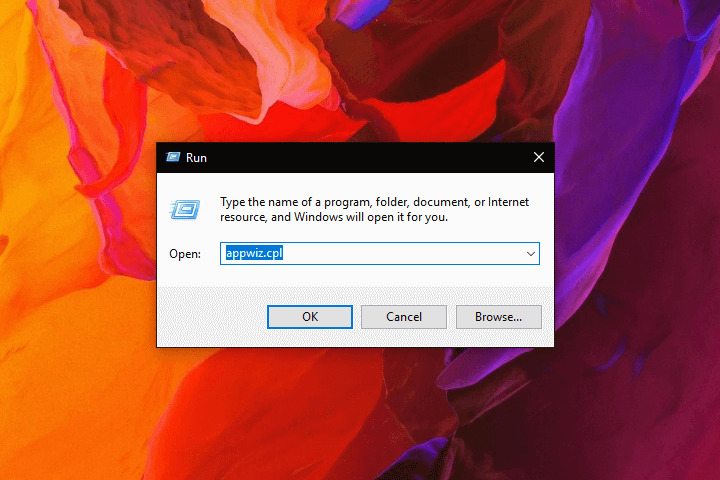Dismiss the dialog with Cancel

[x=404, y=317]
